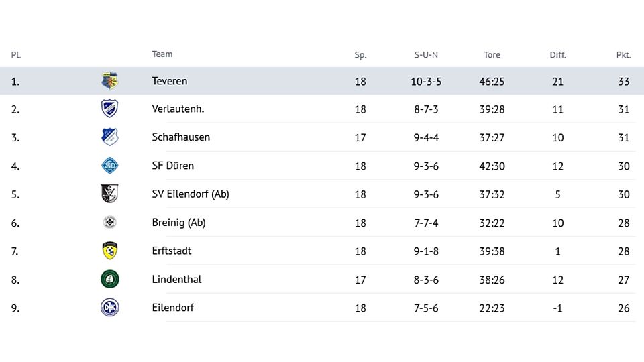Click the Eilendorf DJK round logo
This screenshot has width=644, height=362.
point(109,308)
